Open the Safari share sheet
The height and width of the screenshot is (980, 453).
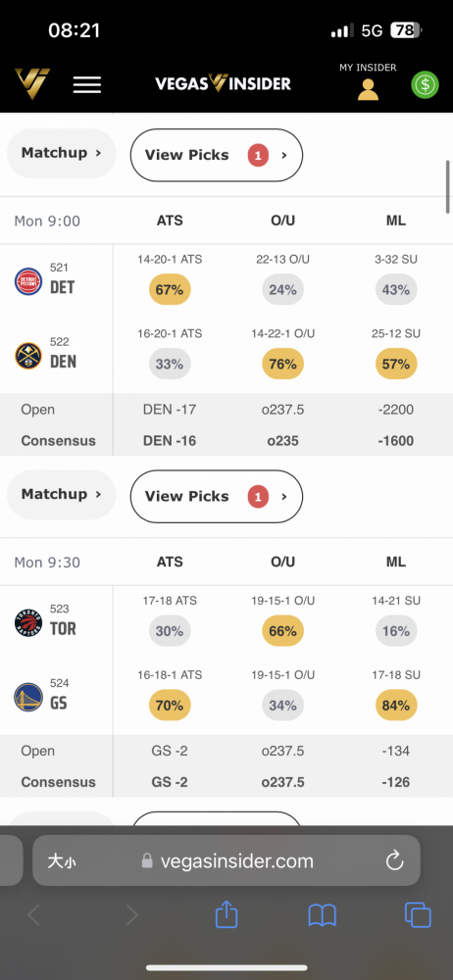click(x=226, y=915)
